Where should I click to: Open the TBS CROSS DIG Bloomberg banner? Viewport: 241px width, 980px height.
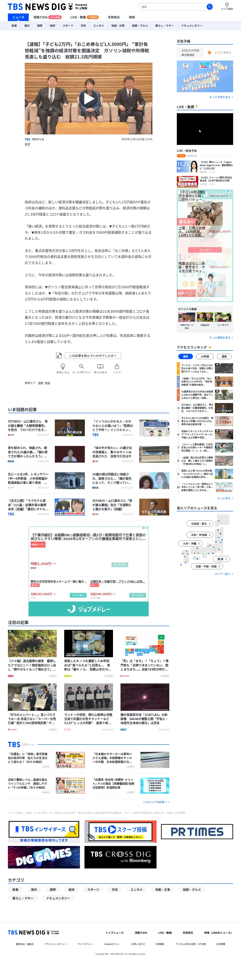click(x=120, y=857)
